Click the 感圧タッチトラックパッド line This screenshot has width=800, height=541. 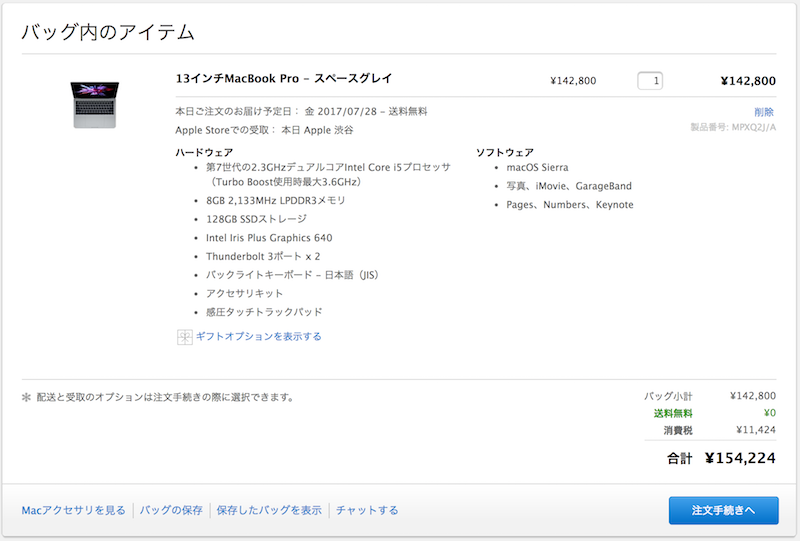click(x=264, y=312)
